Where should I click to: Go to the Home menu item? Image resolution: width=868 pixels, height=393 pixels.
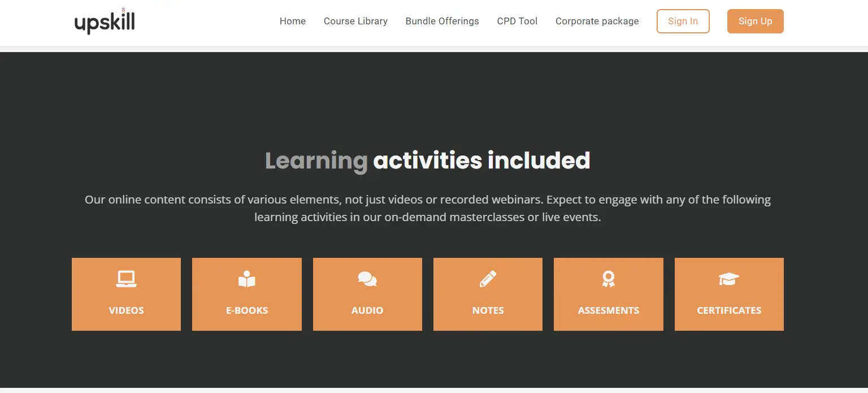[292, 21]
